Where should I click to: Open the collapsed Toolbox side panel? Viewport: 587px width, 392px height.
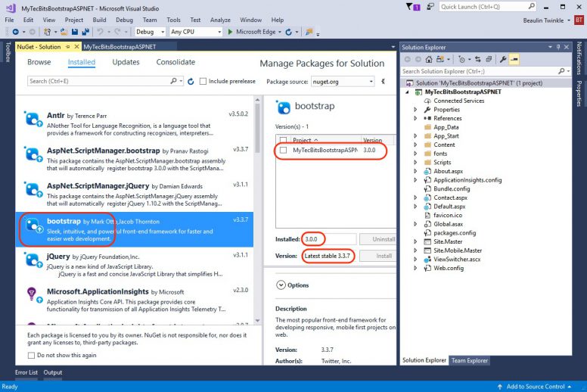8,51
